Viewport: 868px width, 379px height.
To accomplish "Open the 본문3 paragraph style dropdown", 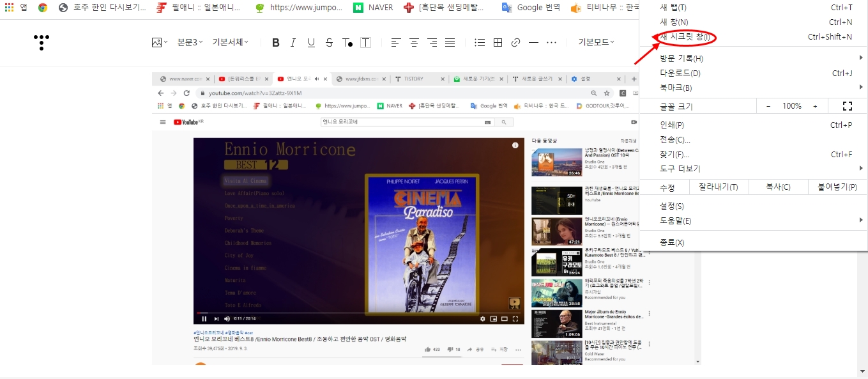I will click(x=190, y=42).
